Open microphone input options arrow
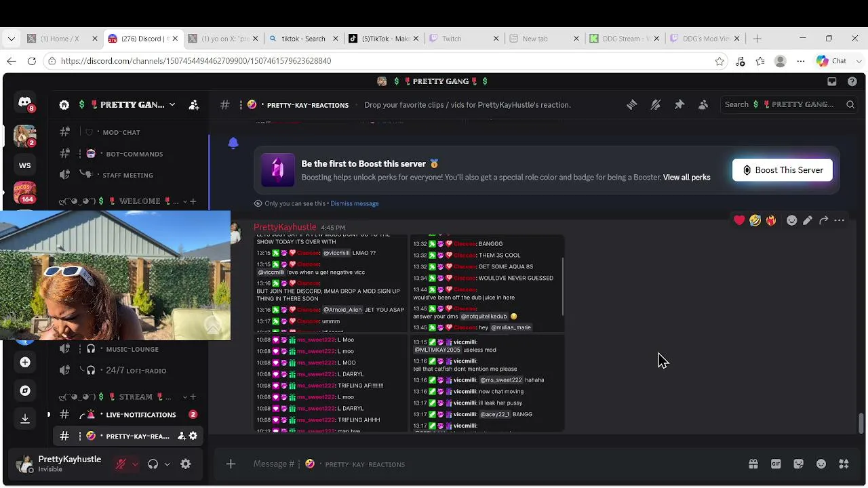 pos(135,464)
